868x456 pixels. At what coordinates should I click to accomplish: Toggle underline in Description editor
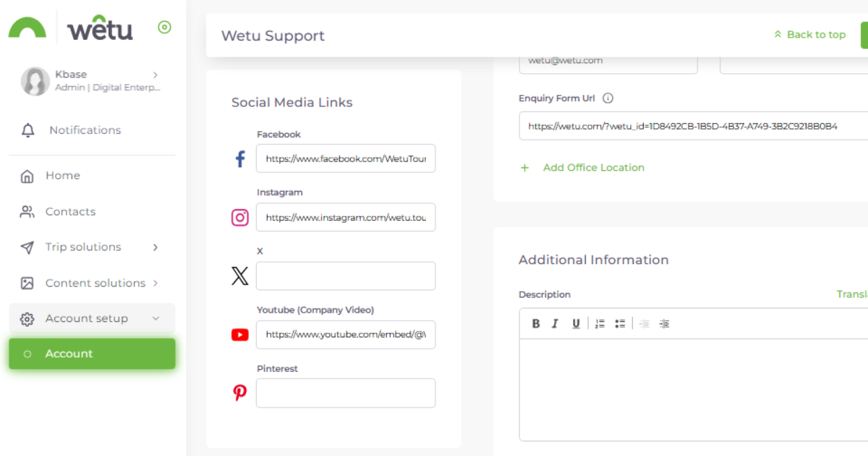576,324
